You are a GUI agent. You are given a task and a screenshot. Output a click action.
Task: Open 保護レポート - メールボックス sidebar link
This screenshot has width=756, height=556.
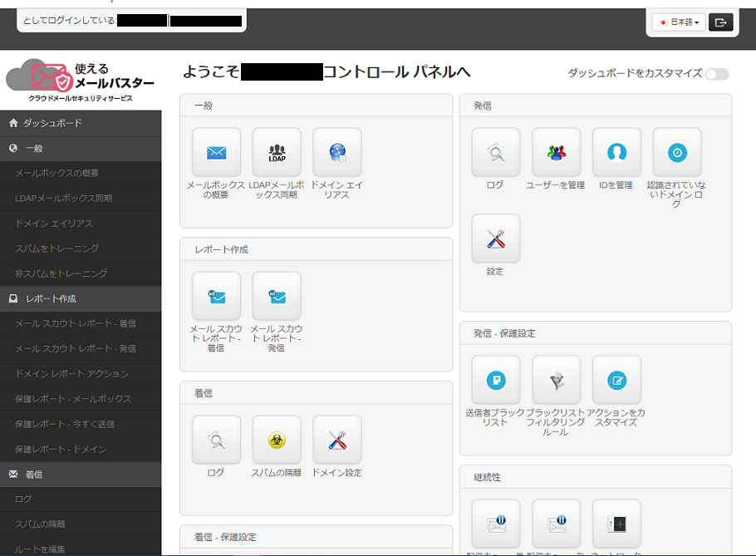pyautogui.click(x=81, y=399)
